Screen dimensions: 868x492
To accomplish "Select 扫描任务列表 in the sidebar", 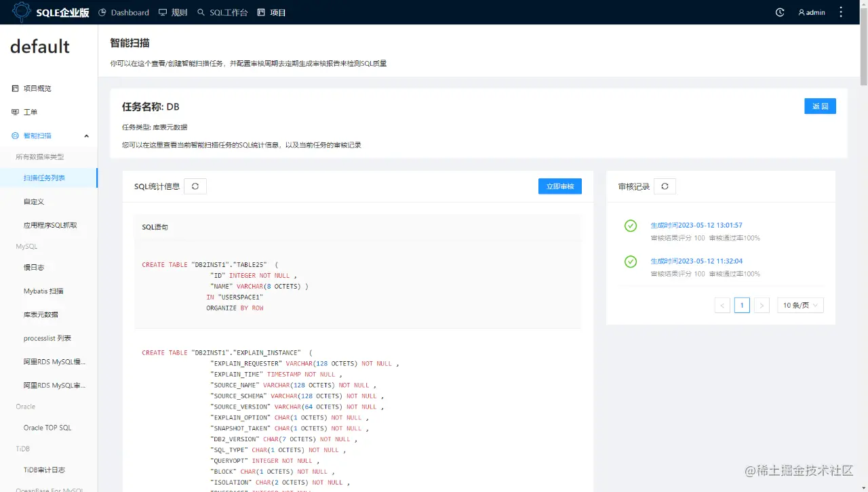I will coord(49,178).
